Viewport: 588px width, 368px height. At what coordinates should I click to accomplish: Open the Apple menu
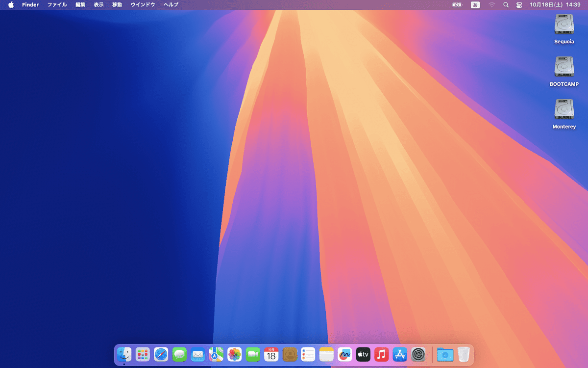click(x=11, y=4)
